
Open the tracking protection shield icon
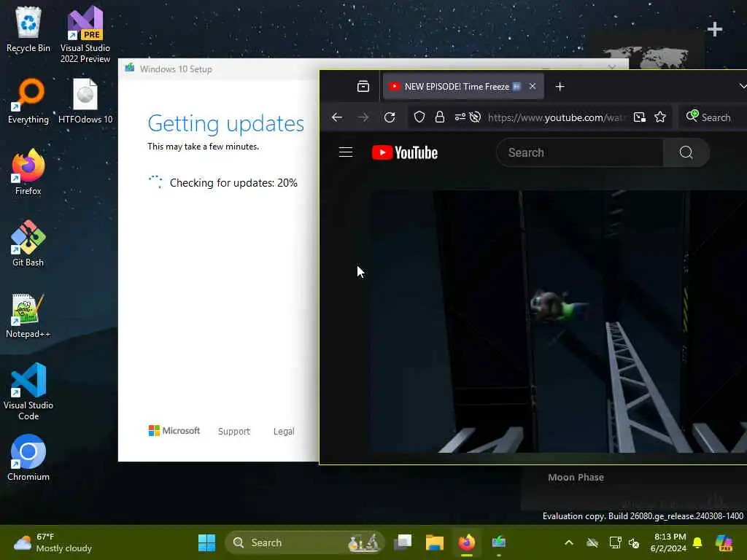point(419,117)
